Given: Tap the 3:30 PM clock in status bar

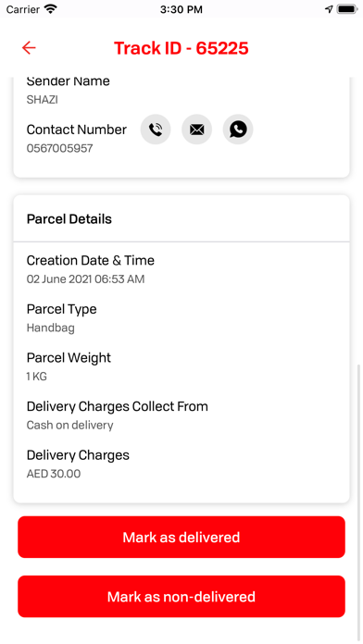Looking at the screenshot, I should coord(181,9).
